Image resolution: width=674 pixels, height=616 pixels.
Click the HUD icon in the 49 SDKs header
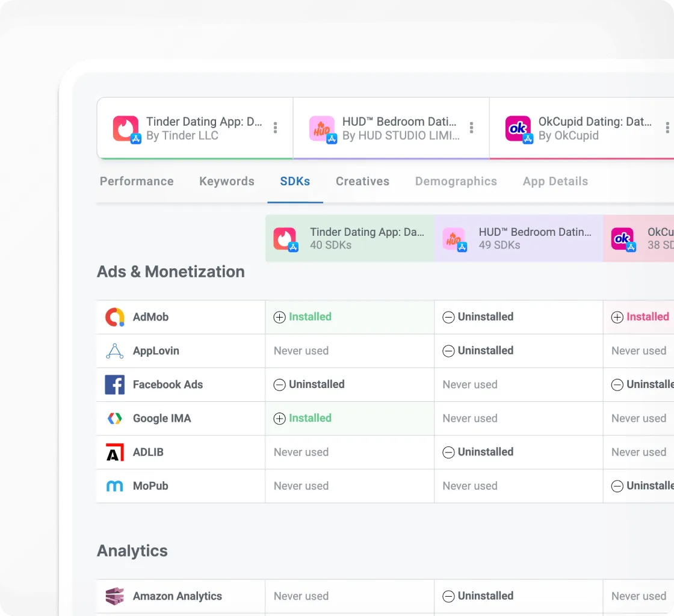[454, 239]
